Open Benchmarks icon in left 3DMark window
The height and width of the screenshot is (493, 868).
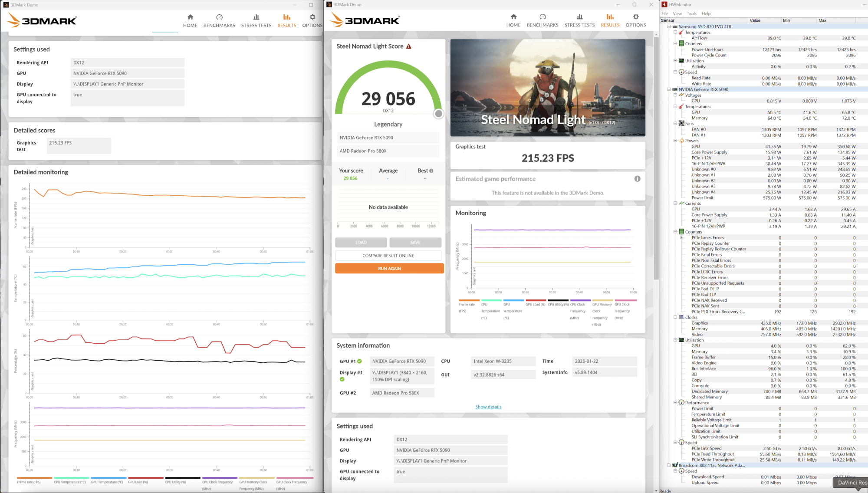coord(219,17)
